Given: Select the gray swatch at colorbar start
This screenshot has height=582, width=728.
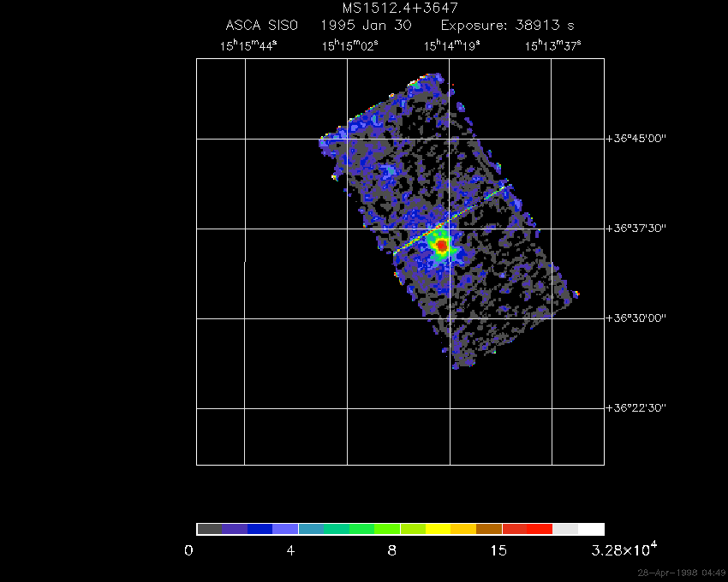Looking at the screenshot, I should point(209,529).
